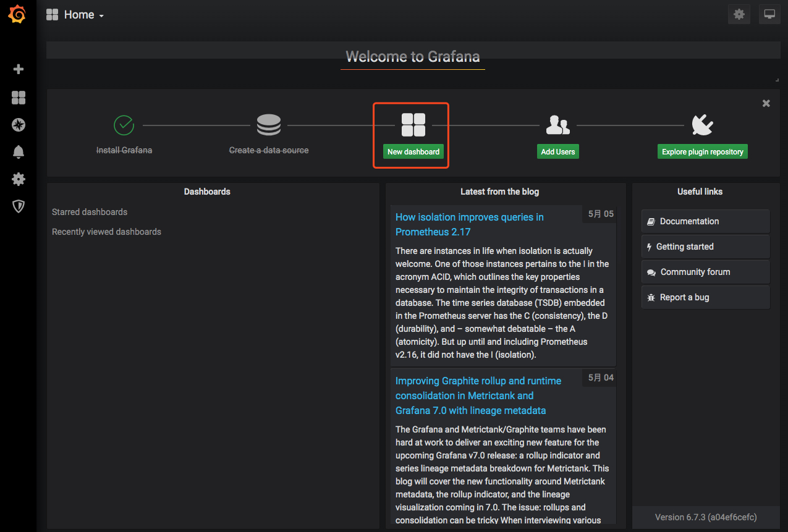
Task: Open dashboard settings gear at top right
Action: (x=739, y=14)
